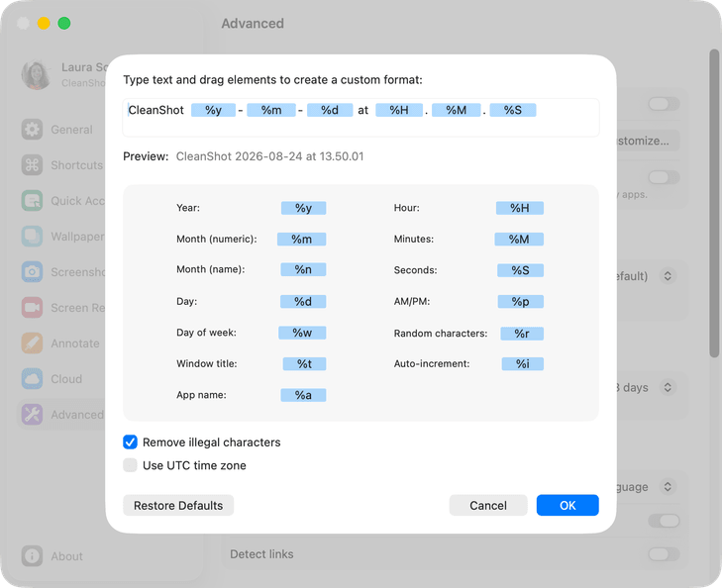Select the Screen Recording video icon
Screen dimensions: 722x588
click(32, 307)
